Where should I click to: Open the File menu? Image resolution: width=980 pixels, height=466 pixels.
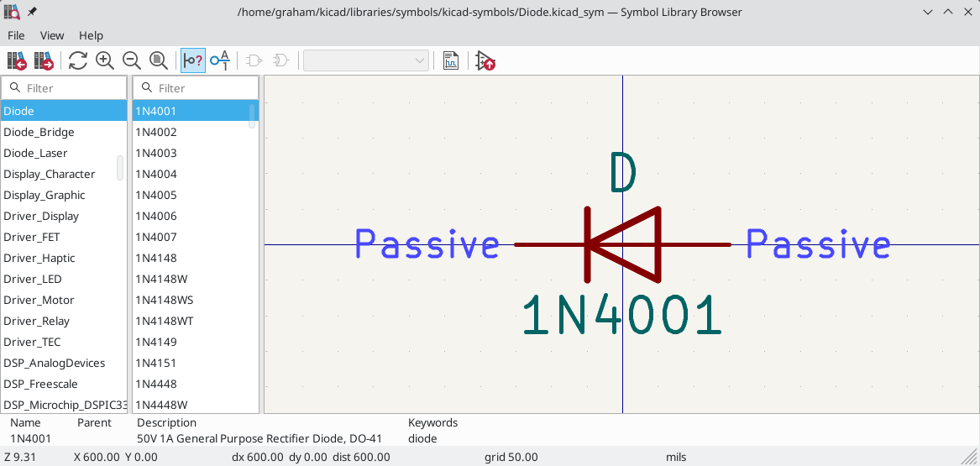click(x=16, y=35)
